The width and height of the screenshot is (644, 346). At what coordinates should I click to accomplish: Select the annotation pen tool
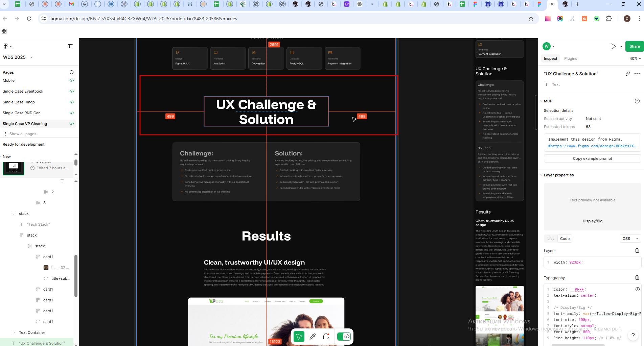pyautogui.click(x=313, y=337)
